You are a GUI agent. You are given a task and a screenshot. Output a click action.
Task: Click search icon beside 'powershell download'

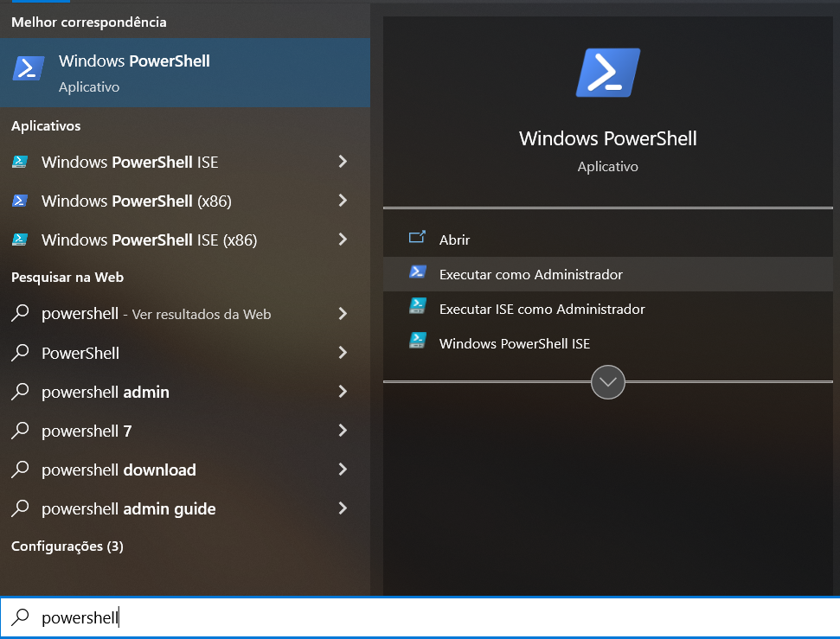click(x=20, y=470)
